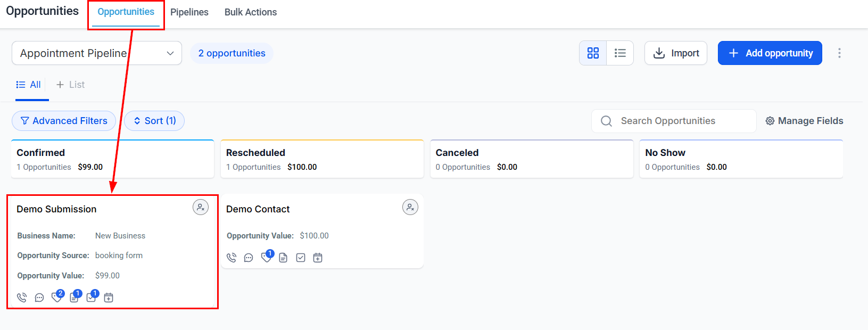Click the Add opportunity button
The width and height of the screenshot is (868, 330).
tap(770, 53)
